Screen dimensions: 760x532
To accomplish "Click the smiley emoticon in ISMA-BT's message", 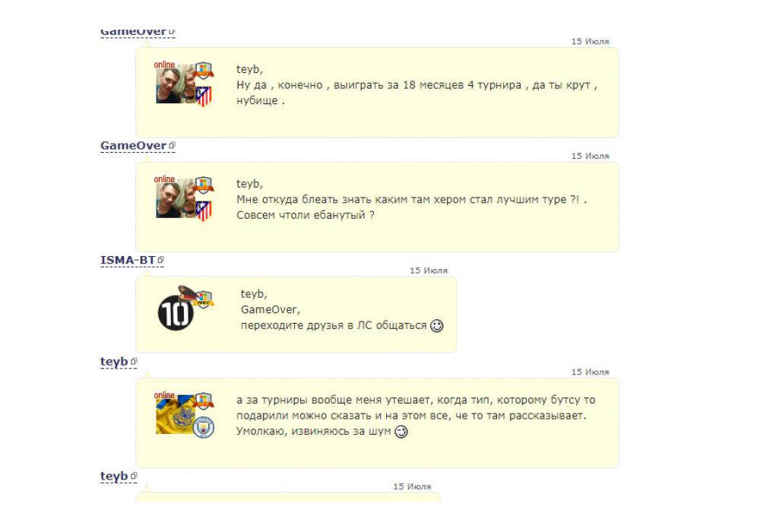I will click(437, 325).
